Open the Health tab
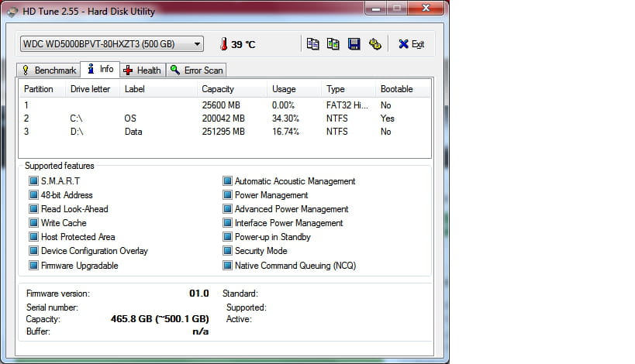This screenshot has height=364, width=635. (143, 70)
